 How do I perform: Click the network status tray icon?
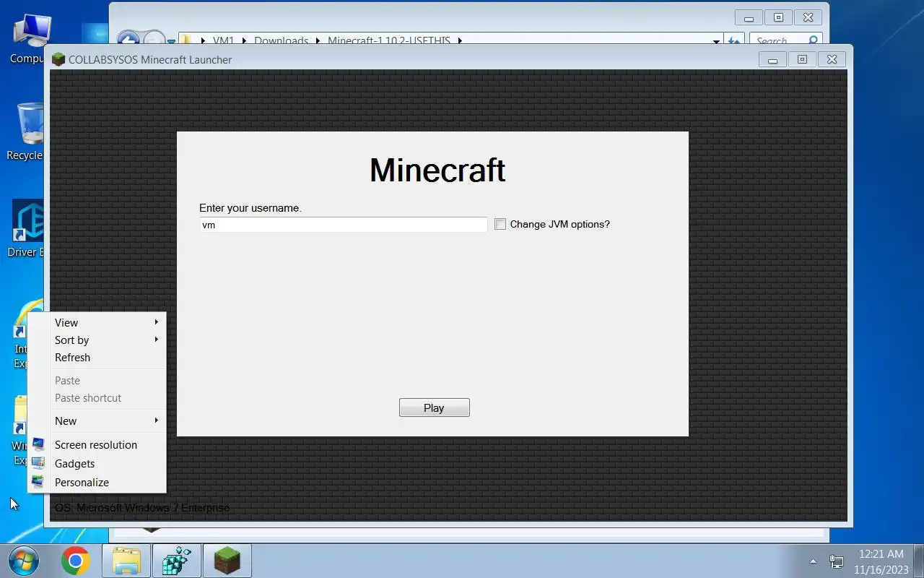837,561
